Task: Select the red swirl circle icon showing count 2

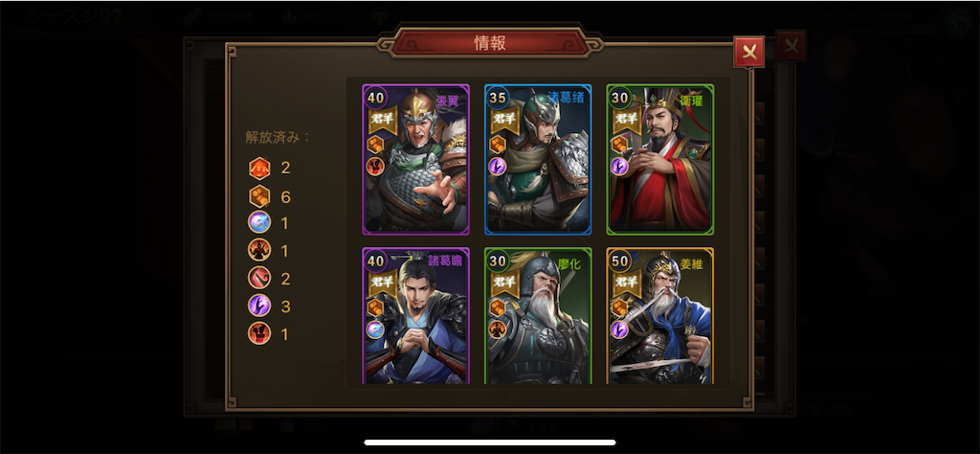Action: pos(259,279)
